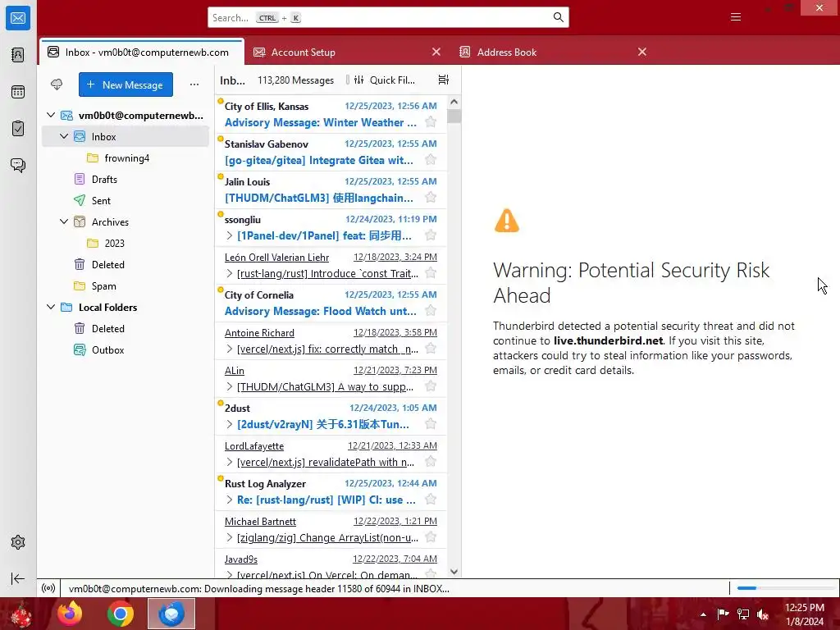
Task: Expand the León Orell Valerian Liehr thread
Action: coord(230,273)
